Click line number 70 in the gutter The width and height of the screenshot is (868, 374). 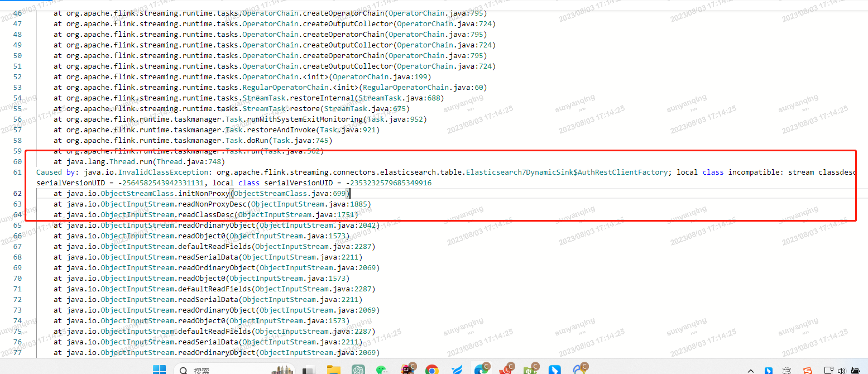(17, 279)
